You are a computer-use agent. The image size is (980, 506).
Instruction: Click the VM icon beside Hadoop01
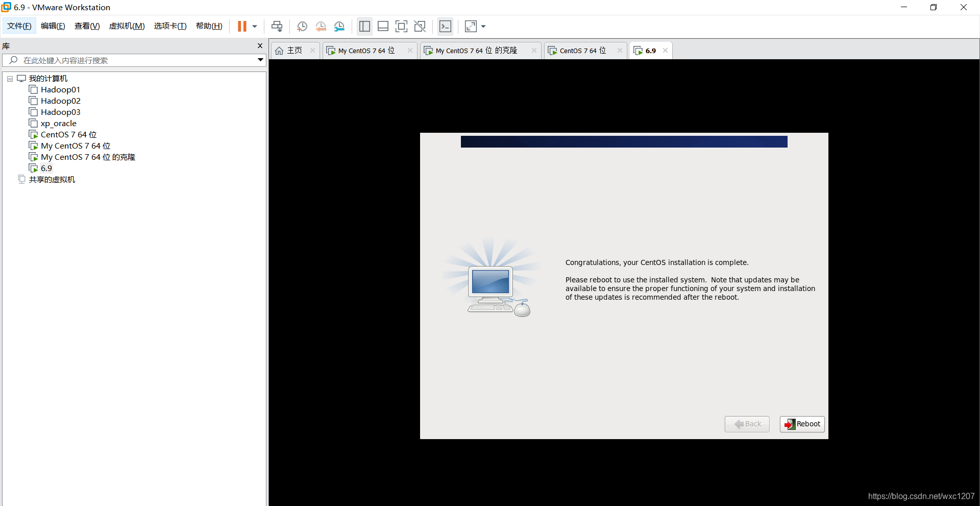point(34,90)
